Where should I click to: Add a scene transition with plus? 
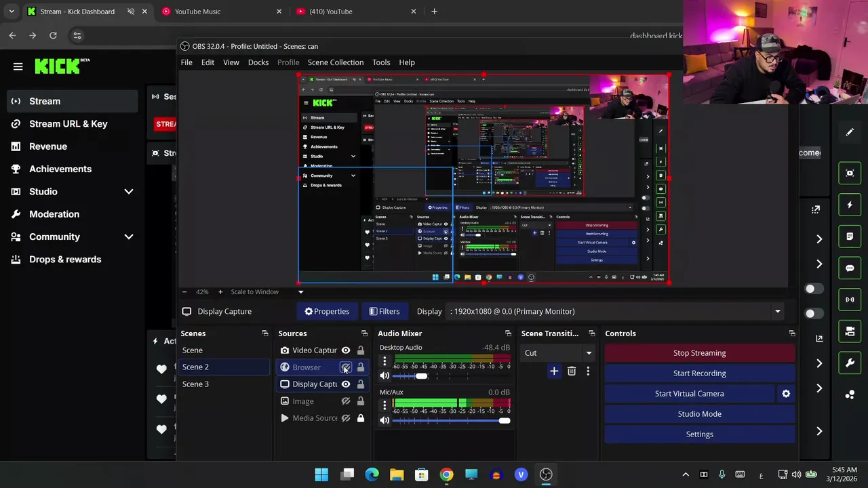[x=554, y=371]
